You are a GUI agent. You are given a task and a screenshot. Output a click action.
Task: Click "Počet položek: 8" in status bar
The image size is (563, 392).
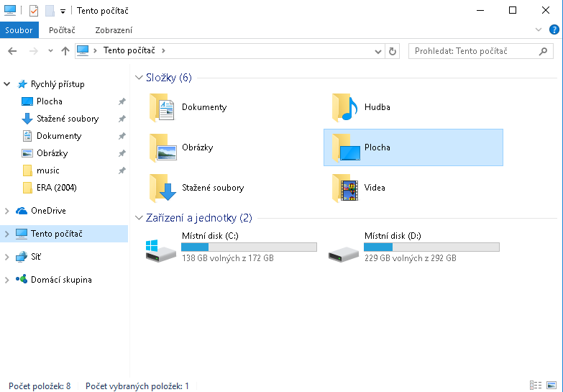pos(40,386)
